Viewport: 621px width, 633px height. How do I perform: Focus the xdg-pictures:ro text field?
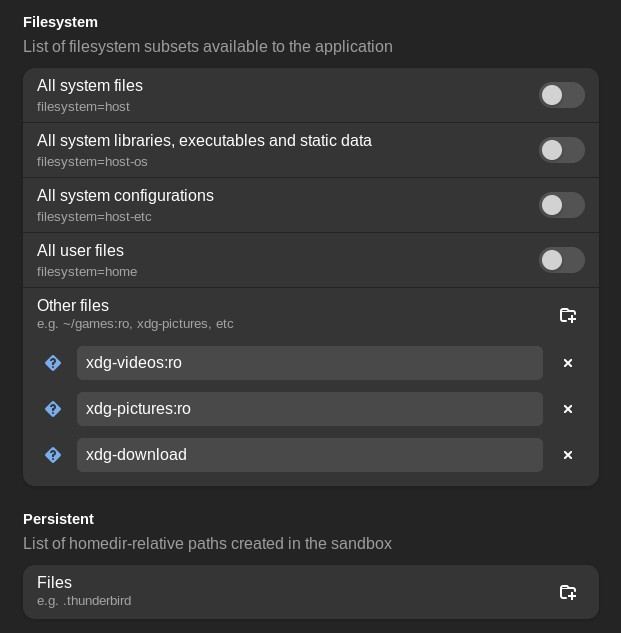pos(310,409)
